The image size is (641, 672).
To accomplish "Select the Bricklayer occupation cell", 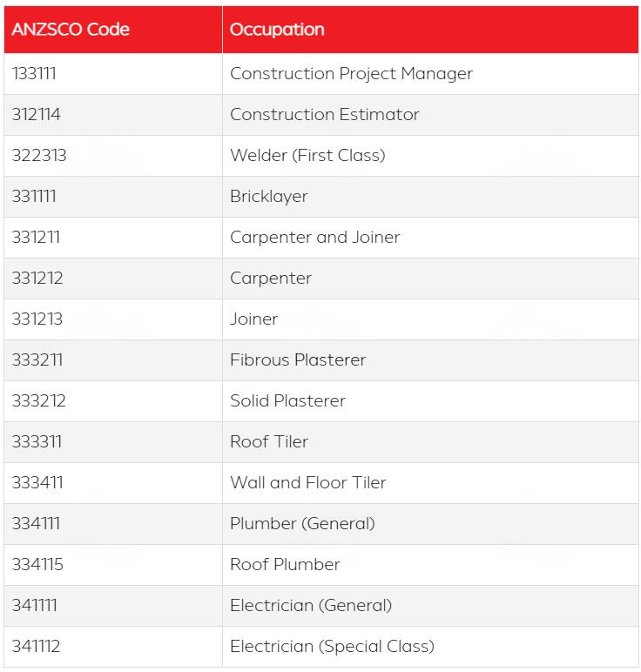I will [x=268, y=197].
